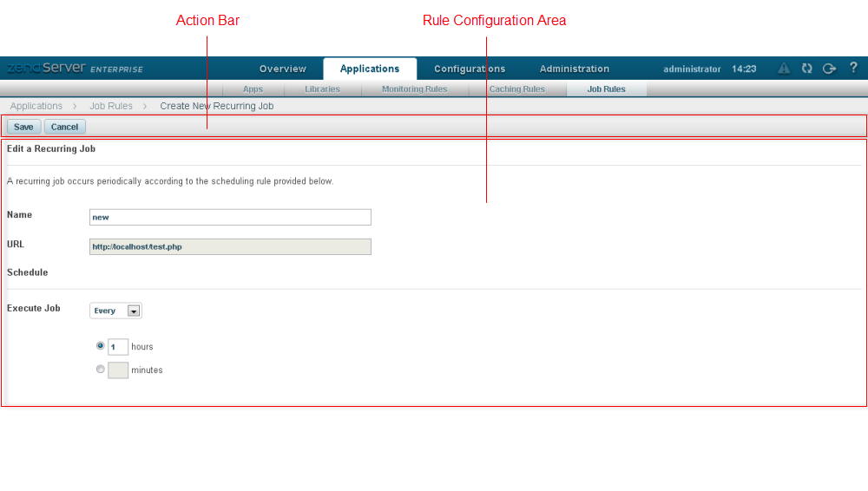Viewport: 868px width, 491px height.
Task: Click the warning notifications triangle icon
Action: pos(784,69)
